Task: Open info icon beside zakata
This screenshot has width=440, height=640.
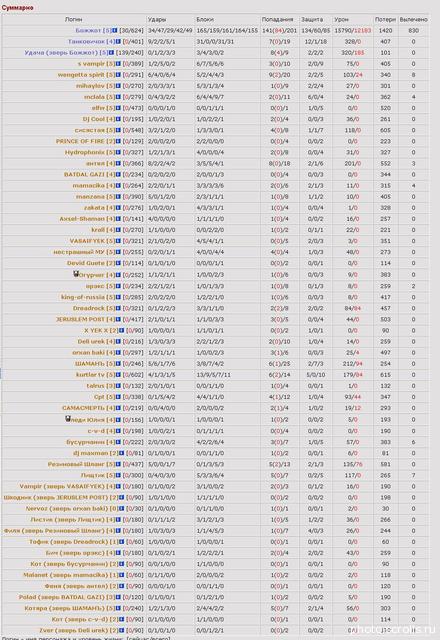Action: coord(118,208)
